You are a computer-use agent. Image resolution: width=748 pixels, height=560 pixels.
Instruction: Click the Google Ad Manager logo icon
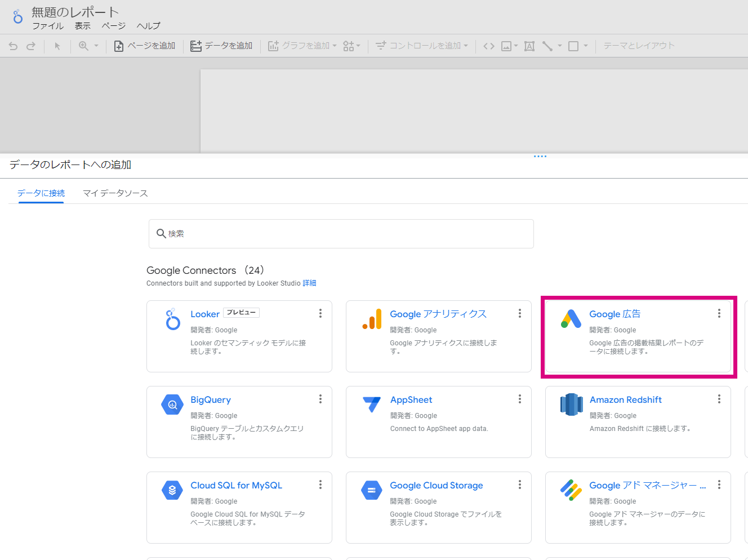tap(571, 490)
